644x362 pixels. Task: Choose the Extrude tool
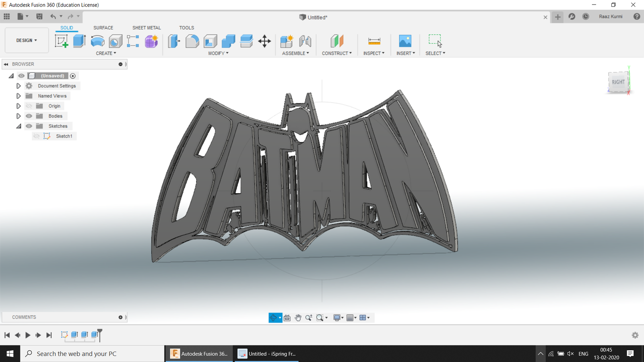(x=79, y=41)
